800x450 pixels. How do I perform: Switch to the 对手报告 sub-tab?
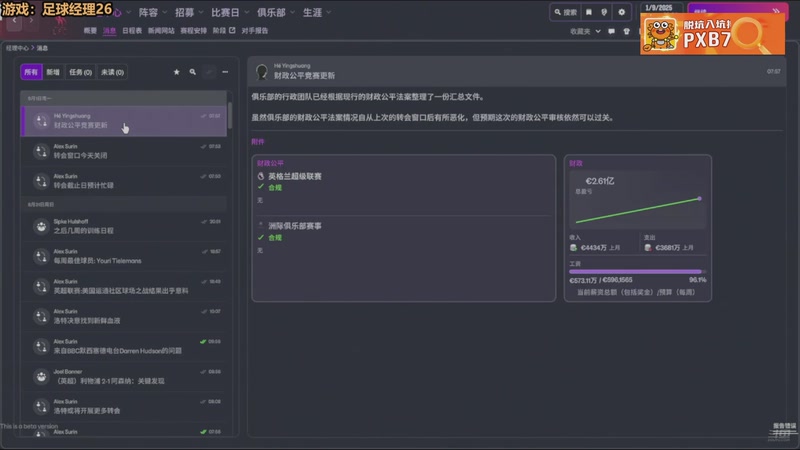255,31
